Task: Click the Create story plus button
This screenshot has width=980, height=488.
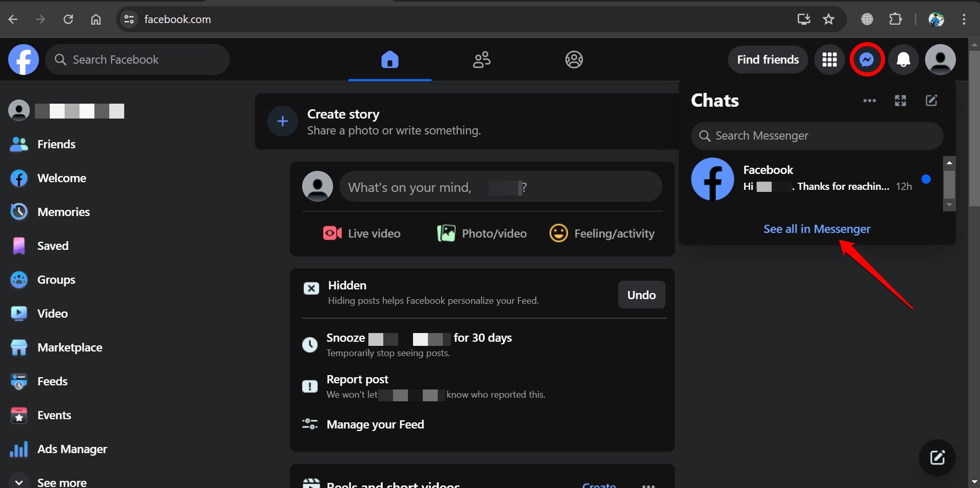Action: point(282,122)
